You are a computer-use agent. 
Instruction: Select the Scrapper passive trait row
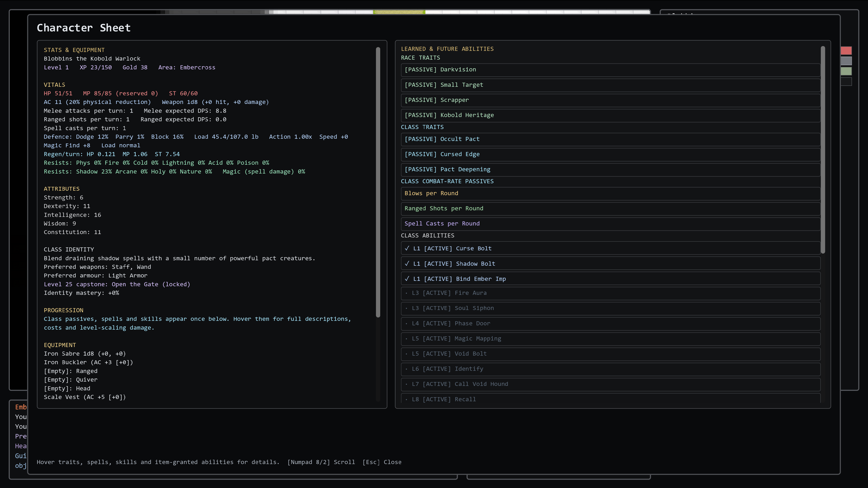[x=610, y=100]
